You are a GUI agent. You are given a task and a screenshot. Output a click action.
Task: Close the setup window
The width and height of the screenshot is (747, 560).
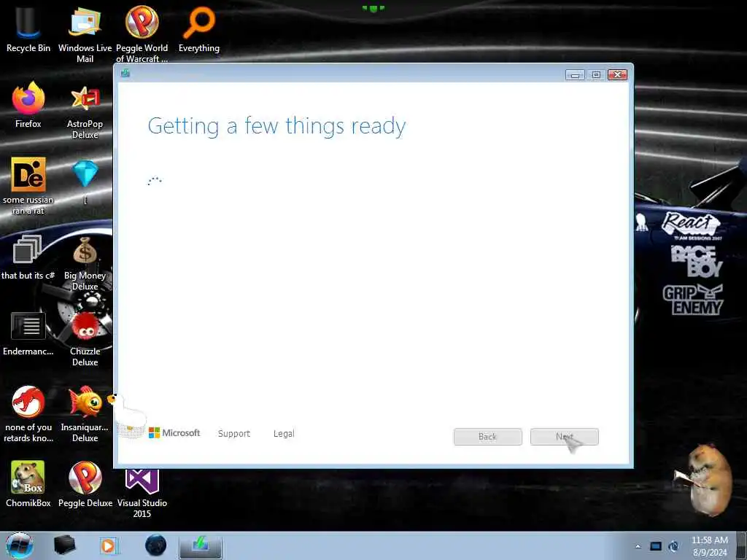click(617, 75)
